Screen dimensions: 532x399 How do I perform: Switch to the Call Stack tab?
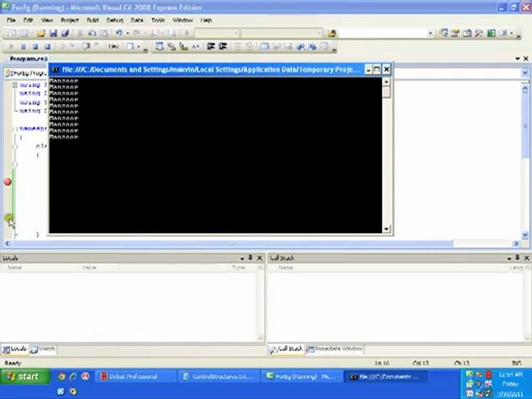286,349
